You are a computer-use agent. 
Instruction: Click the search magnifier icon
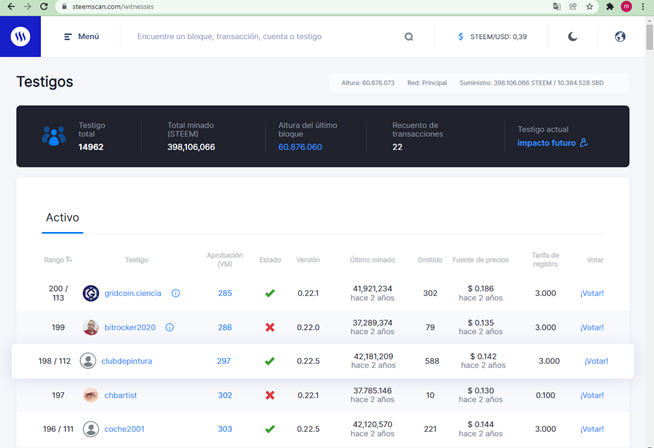pyautogui.click(x=409, y=37)
